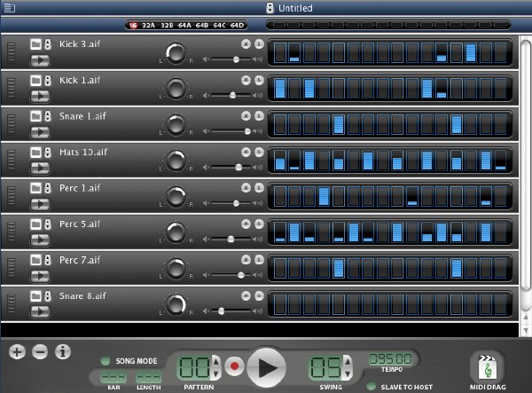Screen dimensions: 532x393
Task: Open sample selector arrows for Perc 1.aif
Action: coord(48,188)
